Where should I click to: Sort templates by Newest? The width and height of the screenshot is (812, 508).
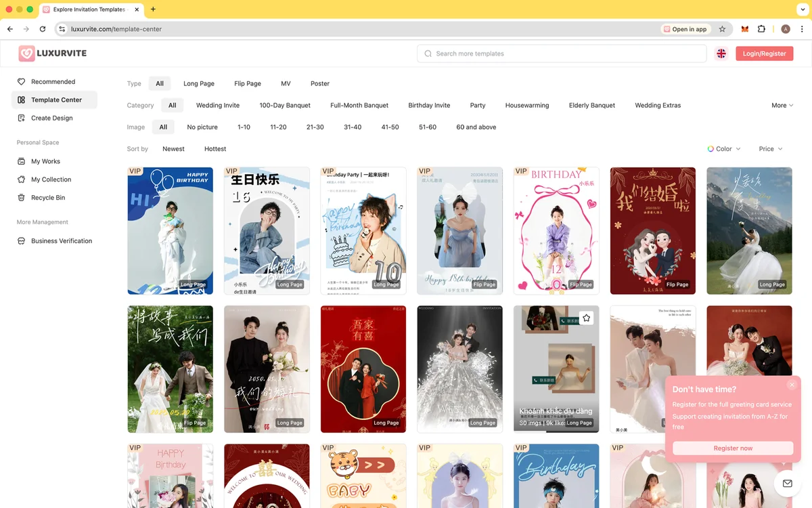click(173, 149)
